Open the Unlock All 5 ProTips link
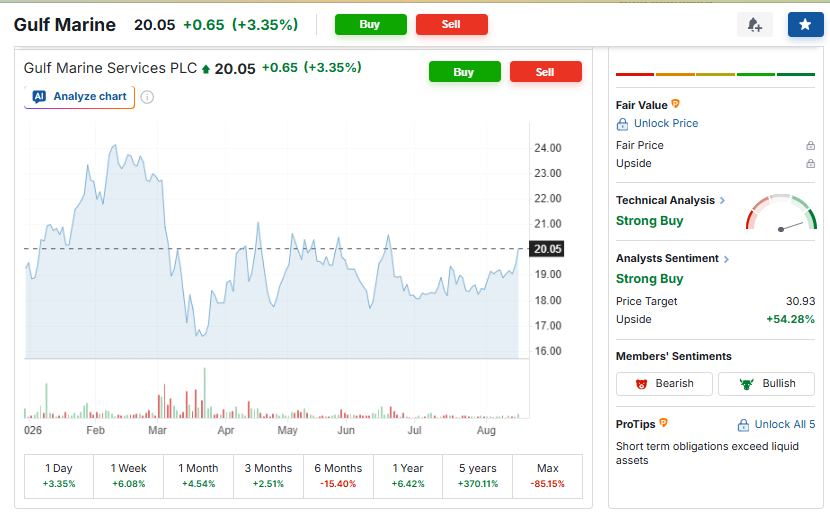This screenshot has height=513, width=830. (x=777, y=425)
